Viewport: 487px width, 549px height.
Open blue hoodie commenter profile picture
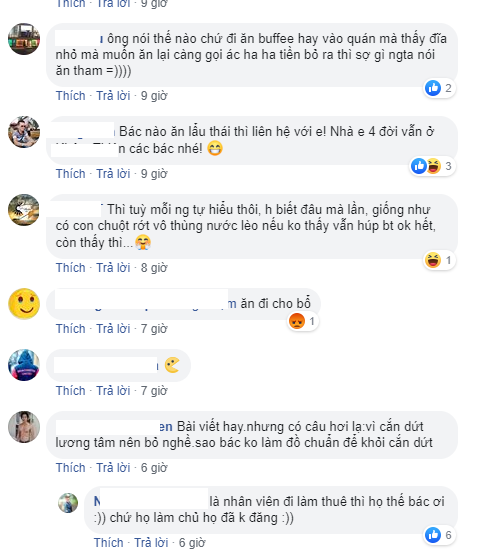[24, 365]
